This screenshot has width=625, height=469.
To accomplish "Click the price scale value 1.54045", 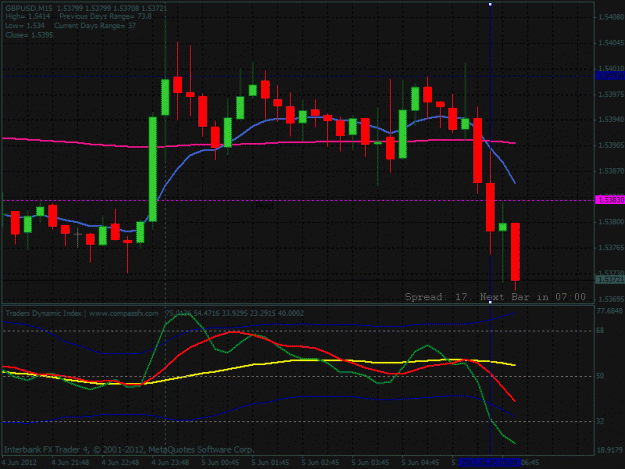I will coord(611,43).
